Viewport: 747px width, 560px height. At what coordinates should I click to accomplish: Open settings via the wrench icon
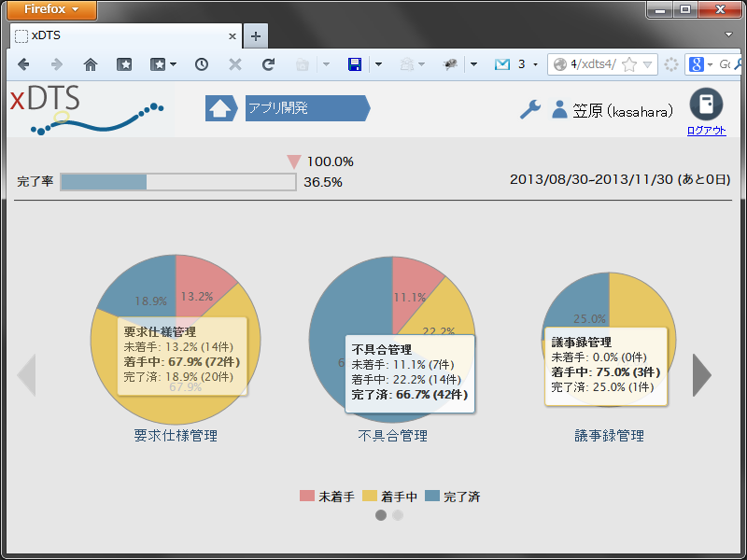(530, 109)
